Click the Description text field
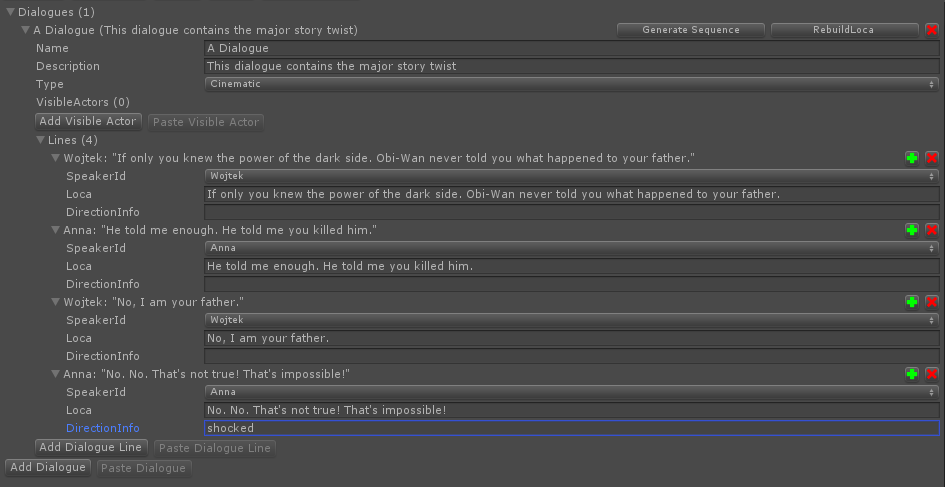The width and height of the screenshot is (945, 487). tap(571, 66)
